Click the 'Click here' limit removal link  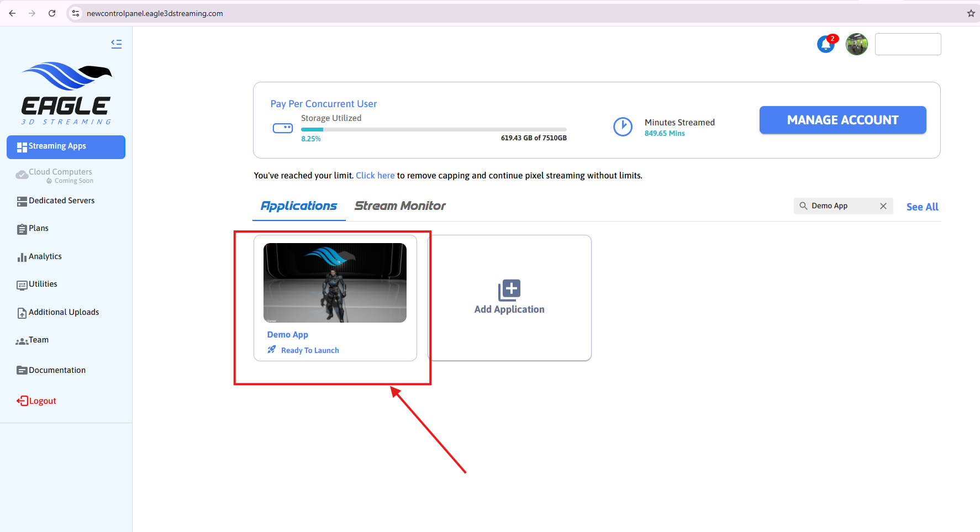[x=375, y=175]
